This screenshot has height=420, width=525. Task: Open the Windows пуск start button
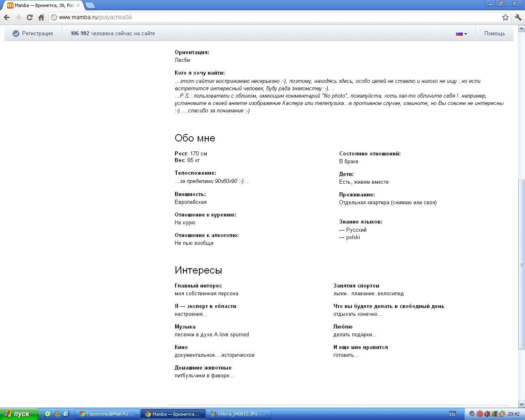[x=20, y=414]
